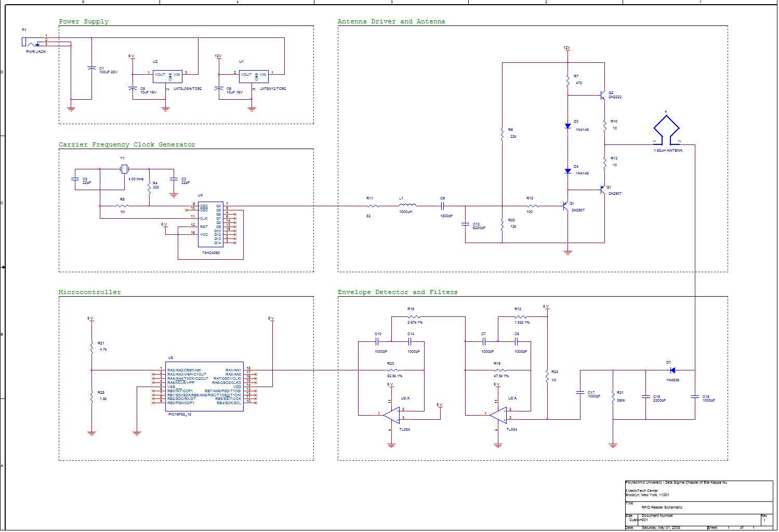Click the "Antenna Driver and Antenna" heading
The image size is (779, 532).
tap(391, 21)
